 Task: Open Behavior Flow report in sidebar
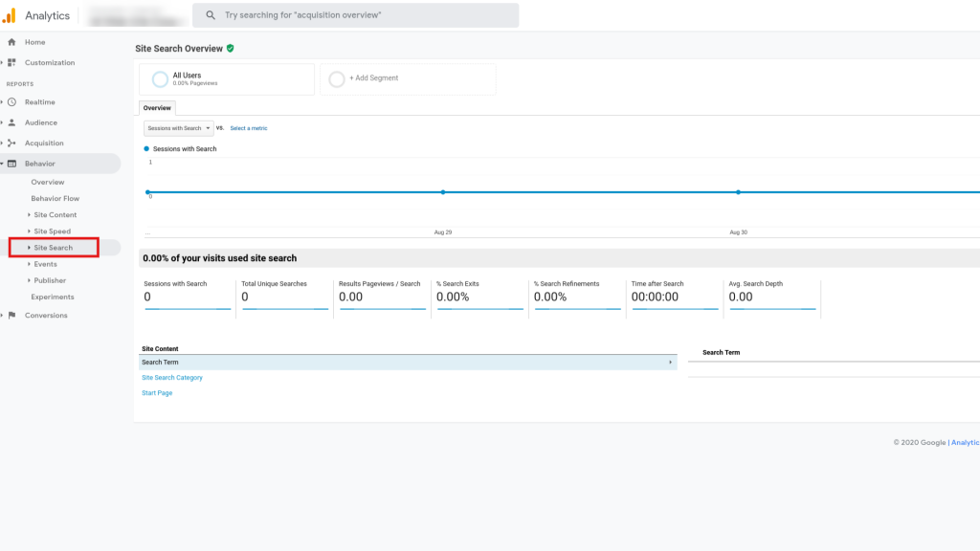pos(55,199)
